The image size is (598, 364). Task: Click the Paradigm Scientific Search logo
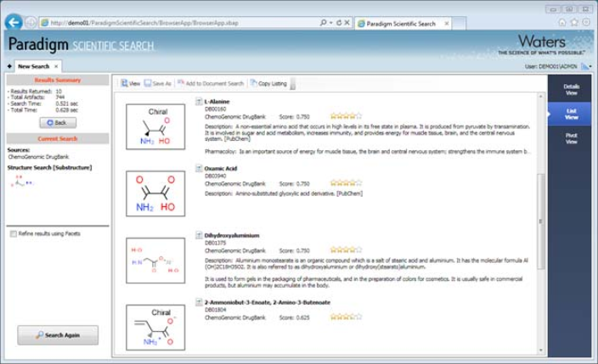(81, 45)
